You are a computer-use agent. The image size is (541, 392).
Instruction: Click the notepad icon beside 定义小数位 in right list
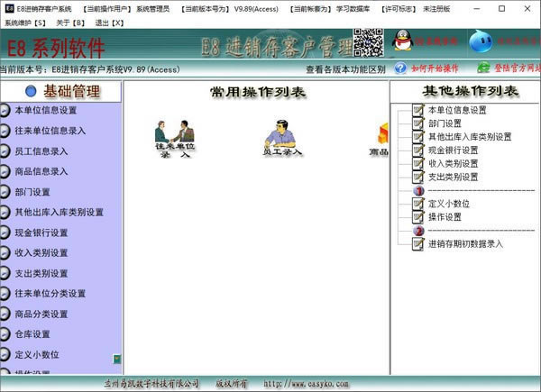click(418, 204)
